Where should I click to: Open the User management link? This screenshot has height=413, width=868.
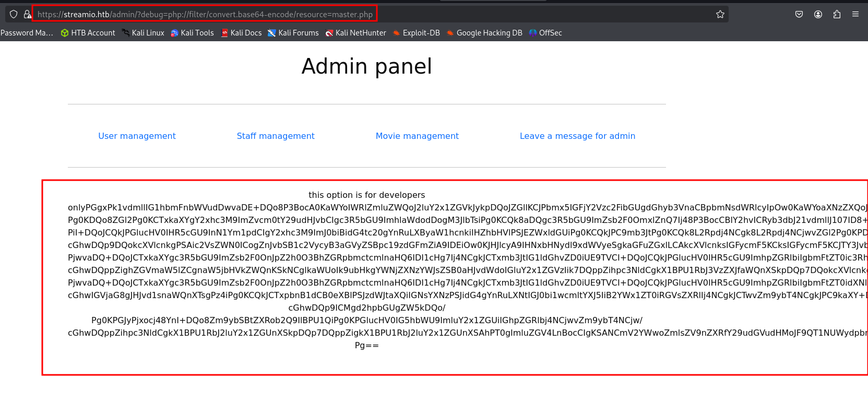(137, 136)
